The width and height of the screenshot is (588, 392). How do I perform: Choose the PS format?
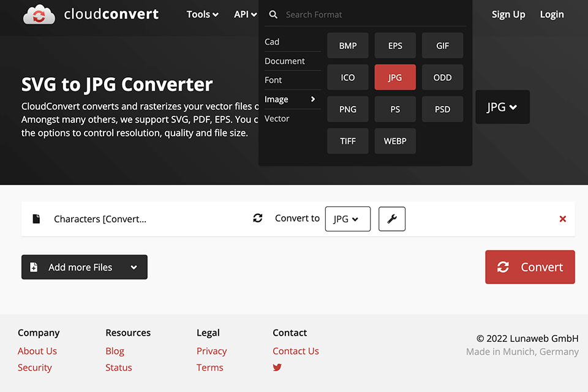click(395, 109)
